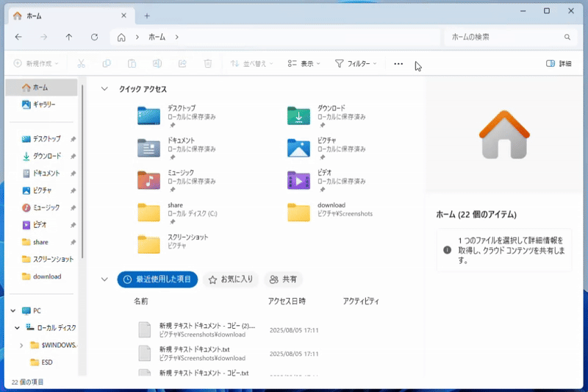Select the 共有 tab
588x392 pixels.
click(x=283, y=279)
